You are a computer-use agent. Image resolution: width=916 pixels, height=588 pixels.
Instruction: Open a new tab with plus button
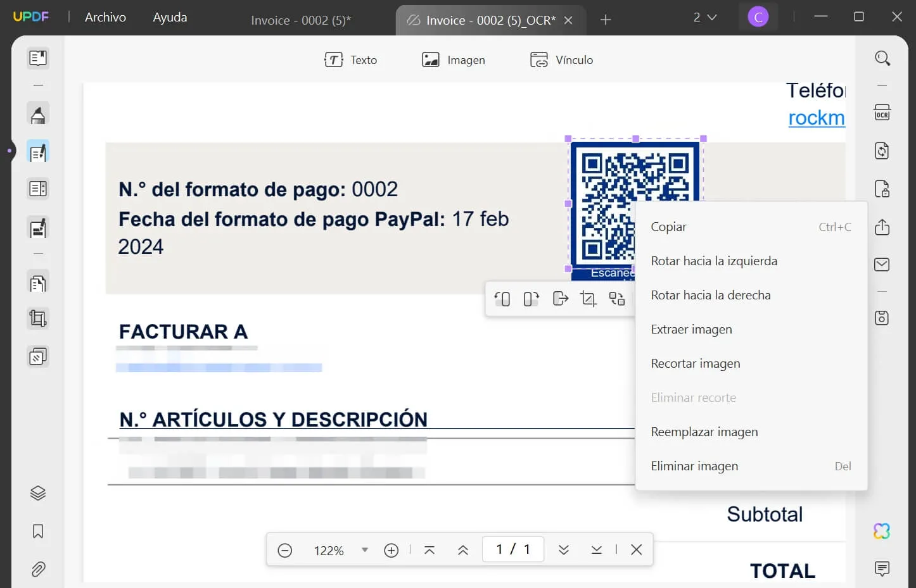[x=606, y=20]
